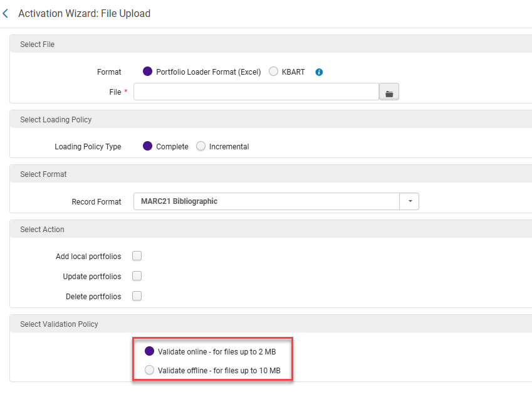Click the Select File section header

(x=38, y=45)
